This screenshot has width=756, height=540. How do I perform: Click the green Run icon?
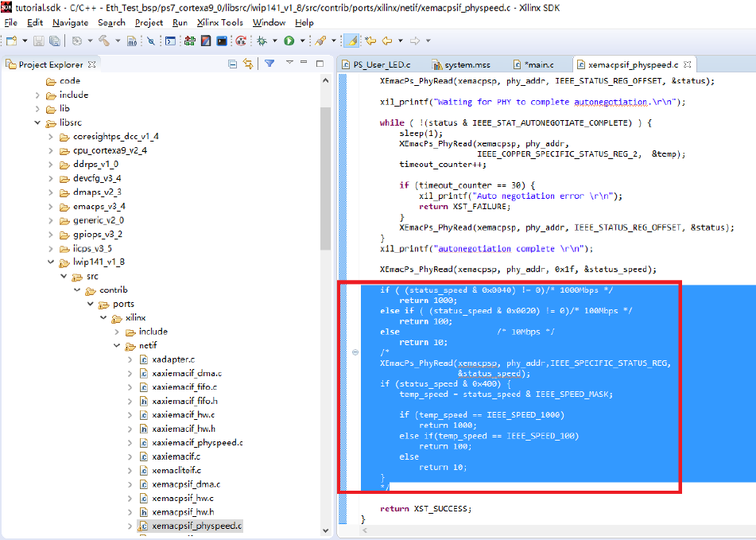click(289, 41)
